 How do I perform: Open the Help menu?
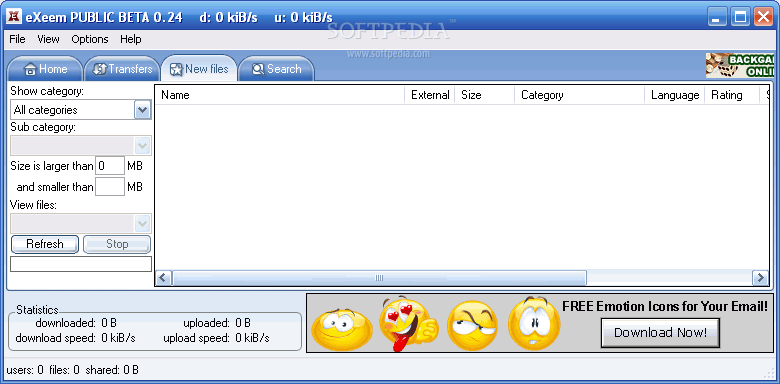(130, 39)
